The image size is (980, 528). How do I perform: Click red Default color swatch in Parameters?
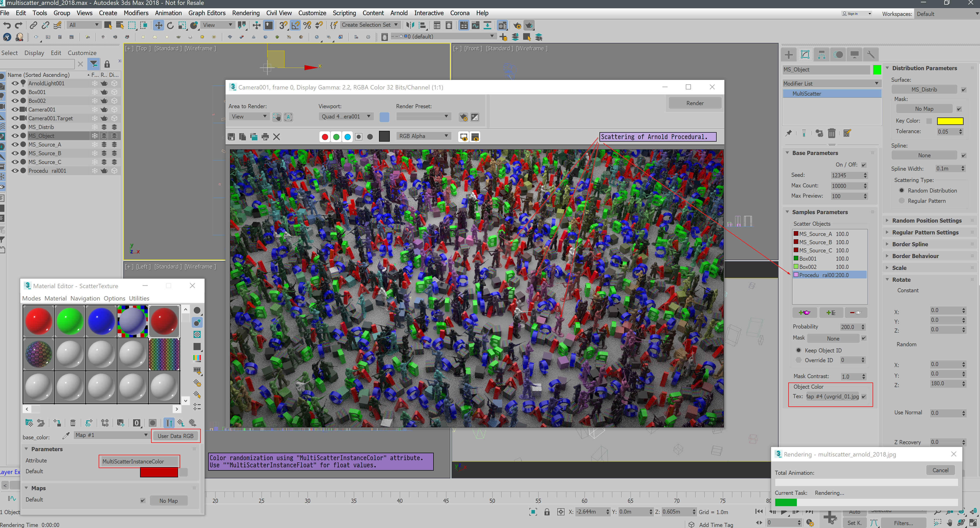click(x=159, y=472)
